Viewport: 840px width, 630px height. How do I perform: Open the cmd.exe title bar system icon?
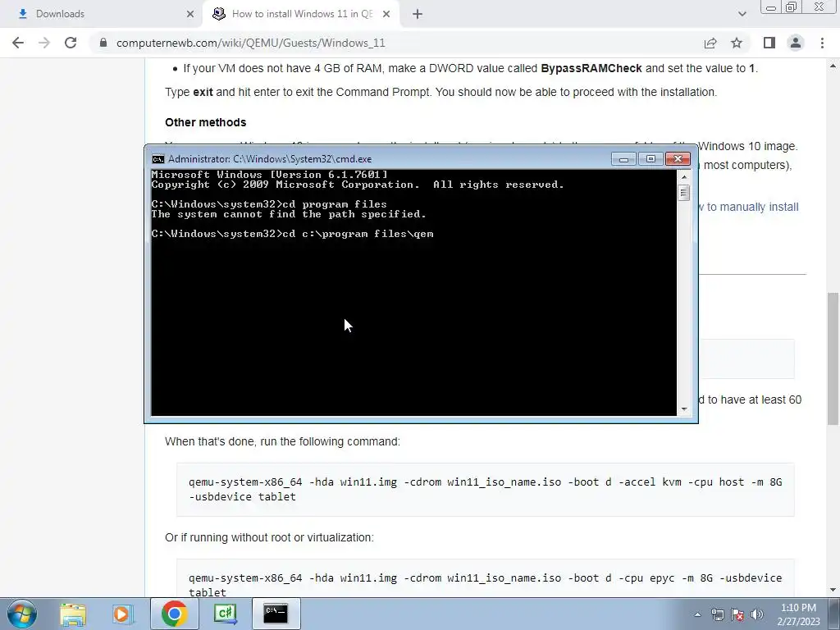pyautogui.click(x=158, y=159)
